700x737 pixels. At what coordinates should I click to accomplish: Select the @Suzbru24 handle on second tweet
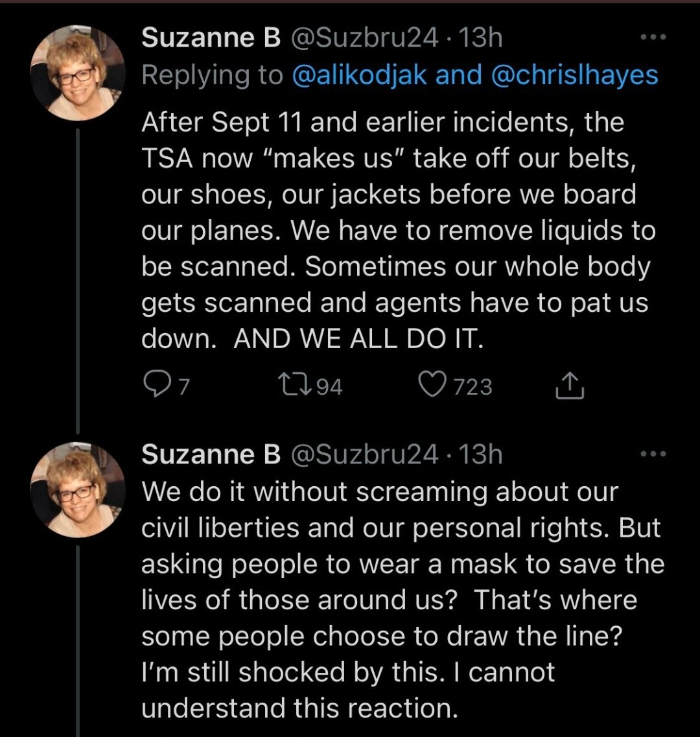point(366,454)
